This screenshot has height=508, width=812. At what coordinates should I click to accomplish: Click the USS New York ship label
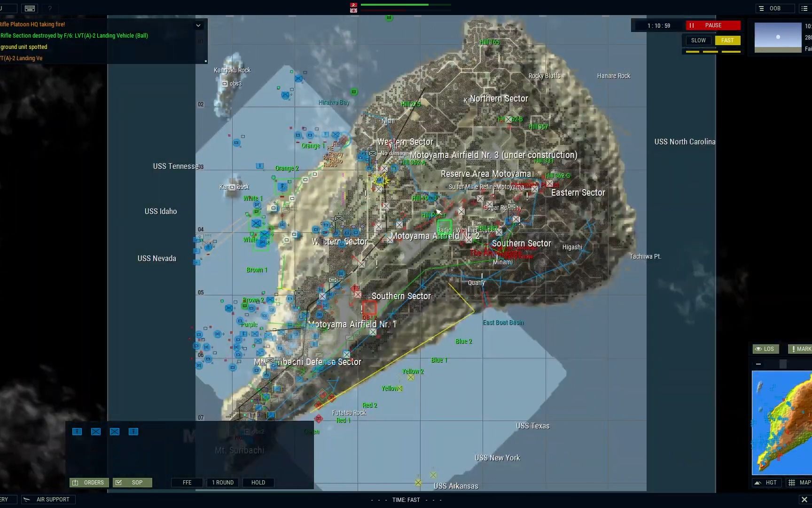(497, 458)
